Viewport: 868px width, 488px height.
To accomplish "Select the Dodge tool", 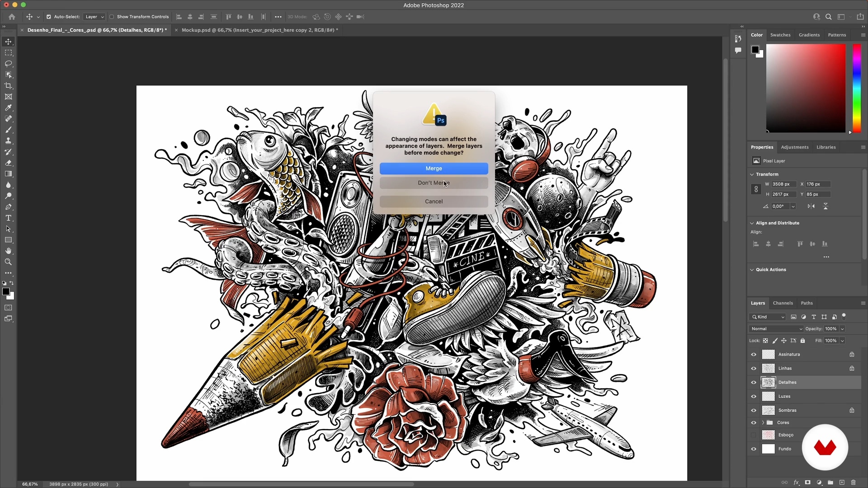I will coord(8,196).
